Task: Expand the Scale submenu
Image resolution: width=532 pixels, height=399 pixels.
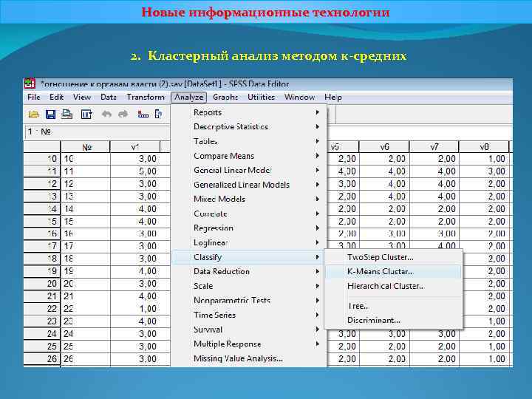Action: coord(249,286)
